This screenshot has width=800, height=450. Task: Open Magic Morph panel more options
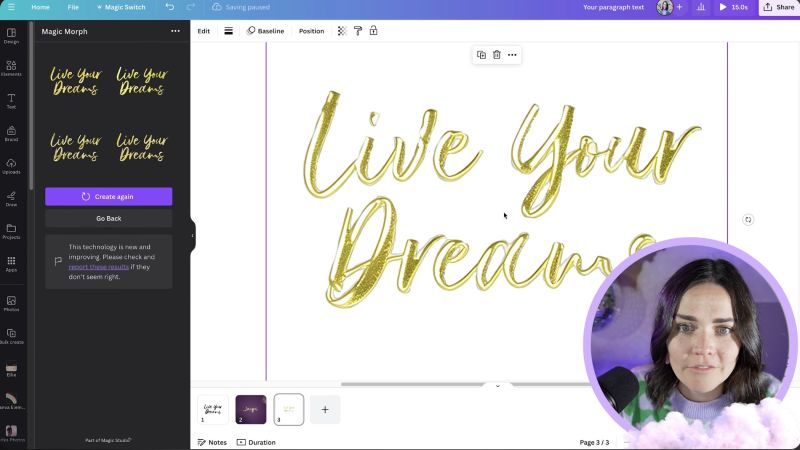coord(175,31)
